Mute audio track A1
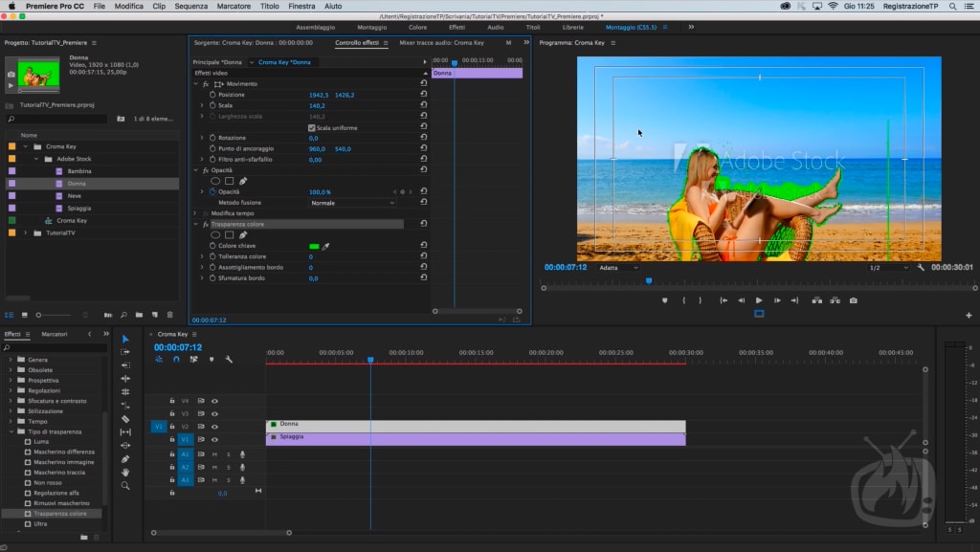Screen dimensions: 980x552 (214, 454)
